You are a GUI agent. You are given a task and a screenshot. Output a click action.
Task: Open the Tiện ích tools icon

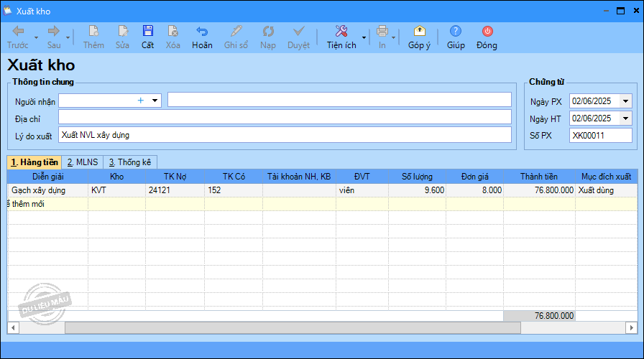(341, 32)
